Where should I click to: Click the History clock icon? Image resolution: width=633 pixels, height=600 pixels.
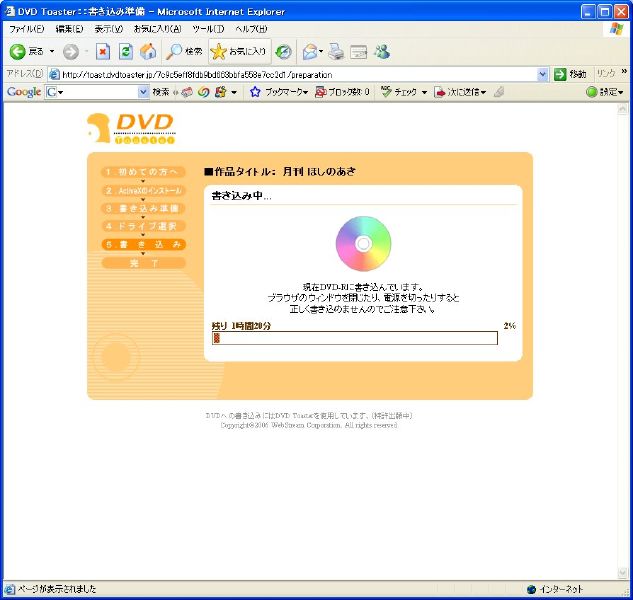284,51
